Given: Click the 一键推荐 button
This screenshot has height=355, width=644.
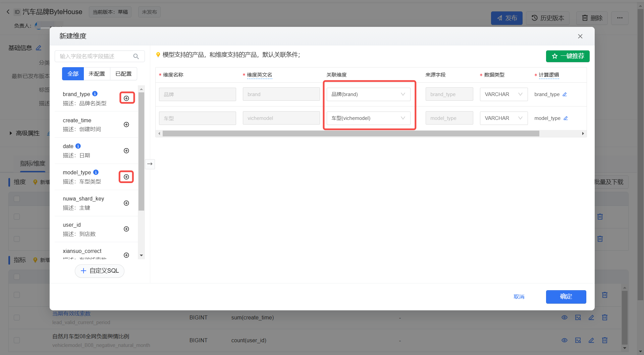Looking at the screenshot, I should [x=568, y=56].
